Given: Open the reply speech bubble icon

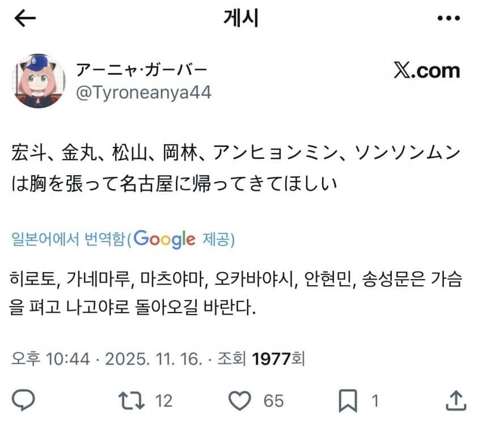Looking at the screenshot, I should pyautogui.click(x=23, y=400).
